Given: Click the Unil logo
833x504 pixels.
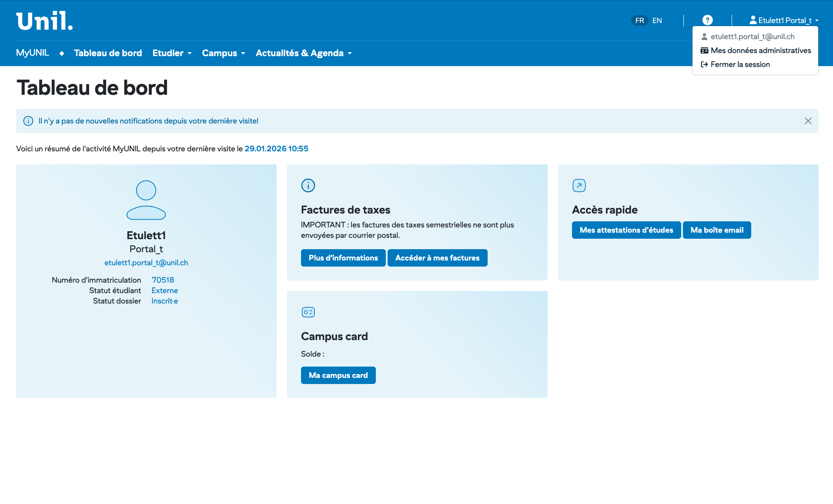Looking at the screenshot, I should coord(44,21).
